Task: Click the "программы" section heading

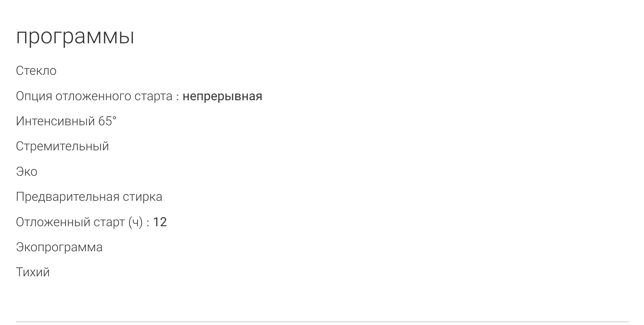Action: (75, 37)
